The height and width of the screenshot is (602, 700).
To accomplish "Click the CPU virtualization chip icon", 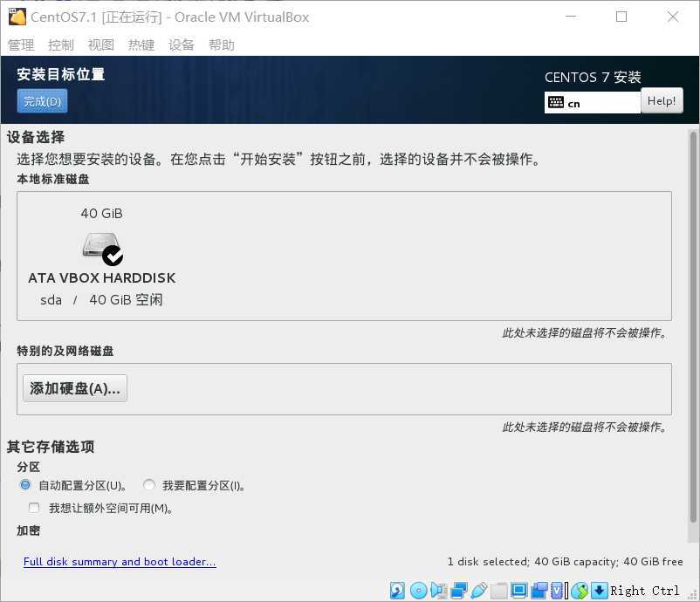I will tap(557, 591).
